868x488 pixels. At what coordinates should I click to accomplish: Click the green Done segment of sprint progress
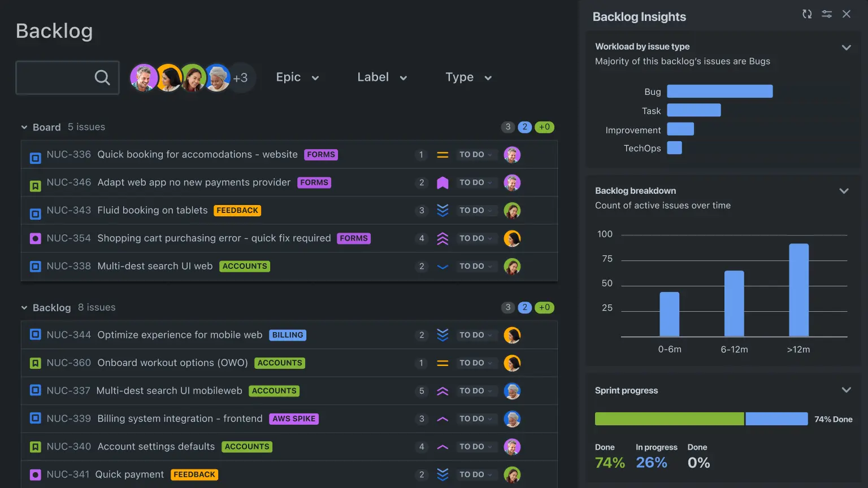point(669,419)
